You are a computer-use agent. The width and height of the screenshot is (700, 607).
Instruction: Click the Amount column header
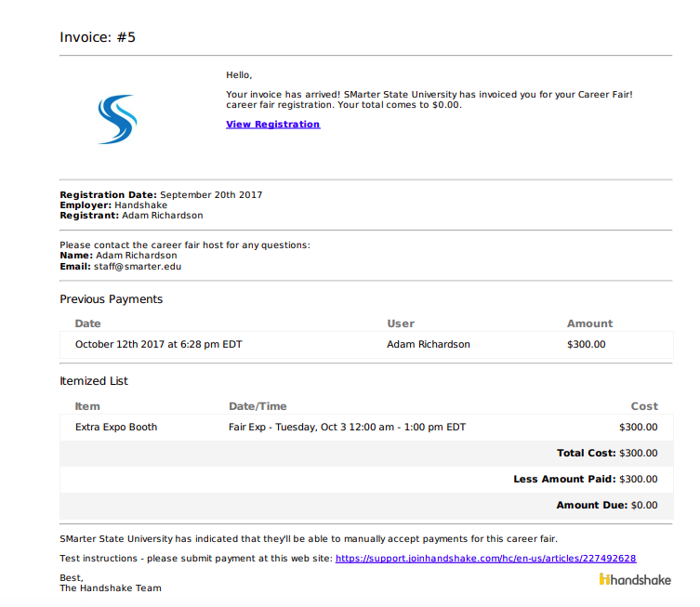(x=589, y=323)
